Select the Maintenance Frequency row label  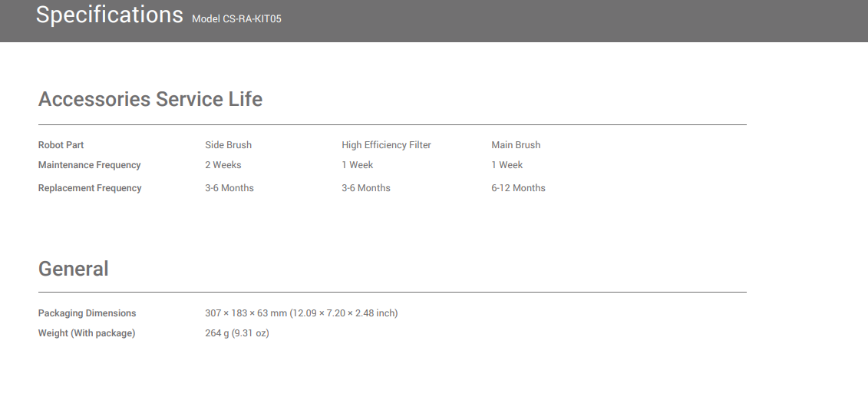89,165
